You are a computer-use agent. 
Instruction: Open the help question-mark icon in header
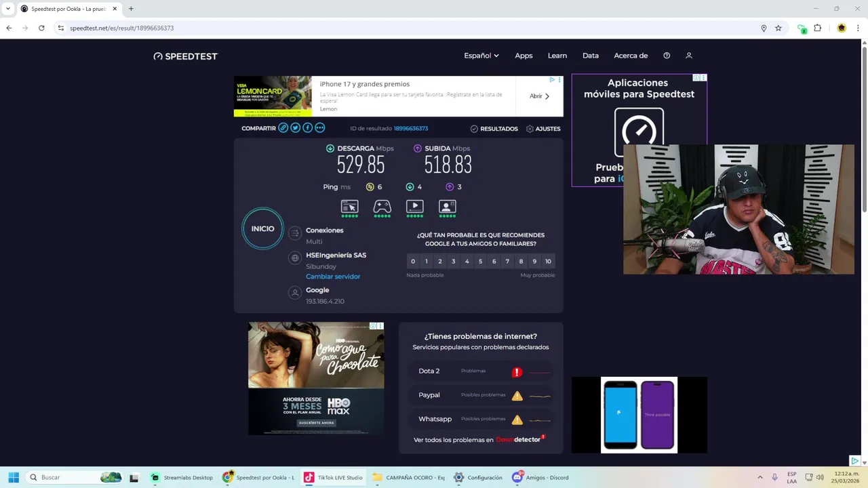(x=667, y=56)
